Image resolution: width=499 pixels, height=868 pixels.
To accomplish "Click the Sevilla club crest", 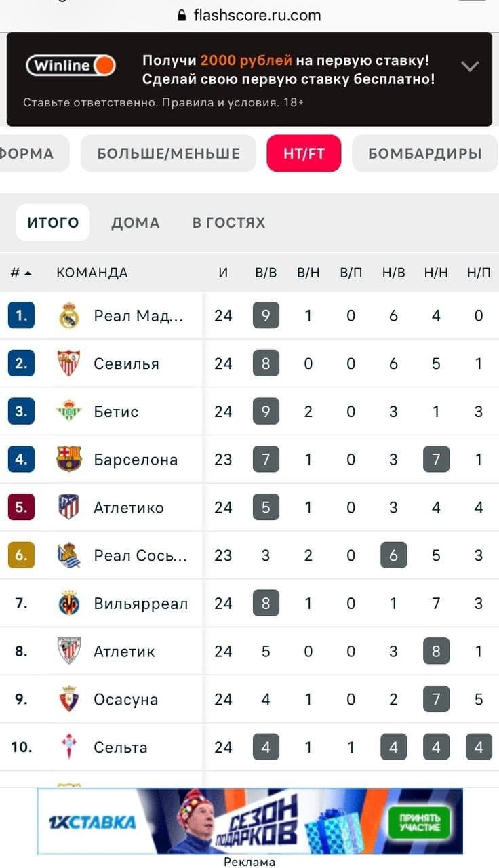I will pyautogui.click(x=69, y=363).
